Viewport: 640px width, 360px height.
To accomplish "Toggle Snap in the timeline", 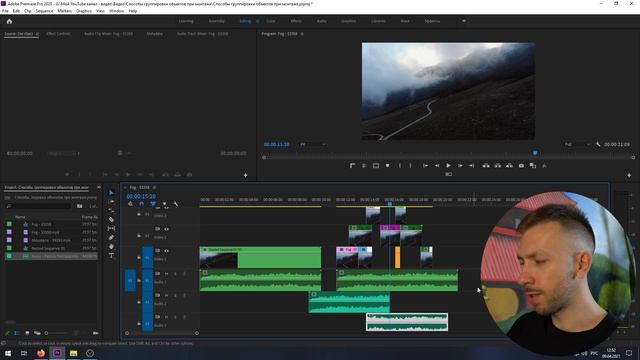I will pos(142,204).
